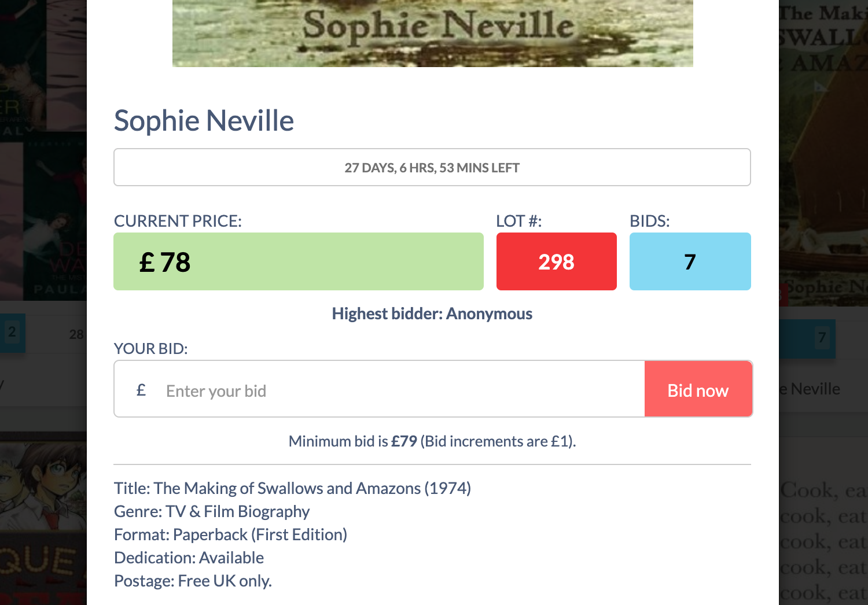Click the sailing boat book cover behind dialog
The height and width of the screenshot is (605, 868).
coord(823,150)
